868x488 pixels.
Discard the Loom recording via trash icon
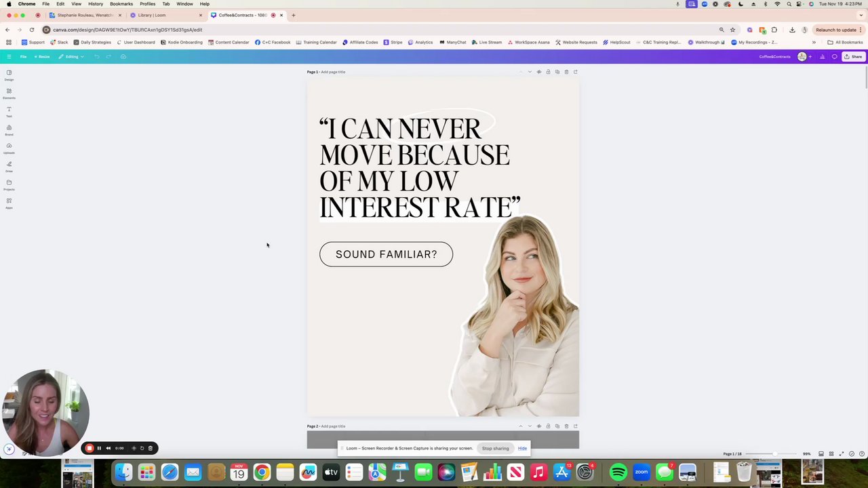point(151,448)
